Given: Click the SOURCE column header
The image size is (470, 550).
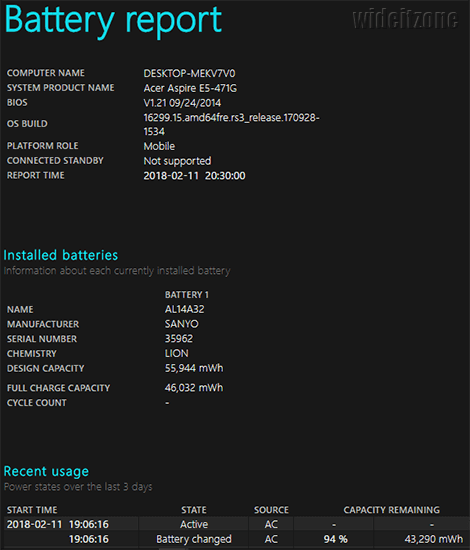Looking at the screenshot, I should click(271, 510).
